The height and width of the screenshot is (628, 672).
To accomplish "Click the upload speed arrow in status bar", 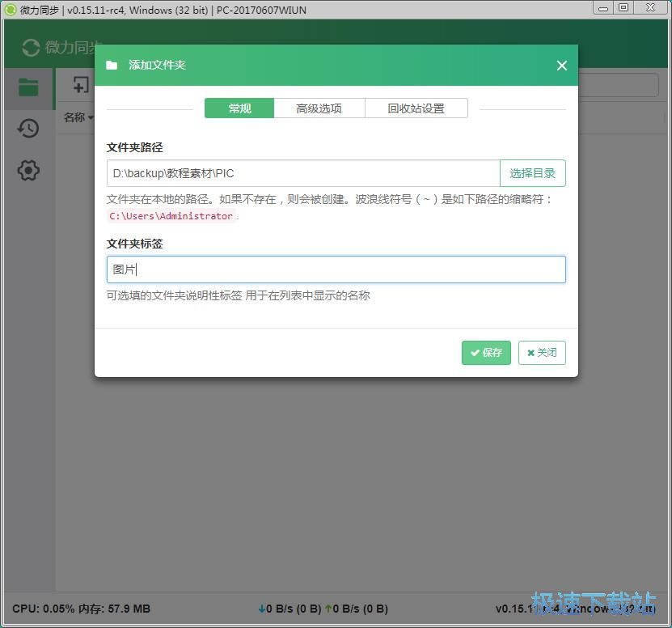I will [329, 608].
